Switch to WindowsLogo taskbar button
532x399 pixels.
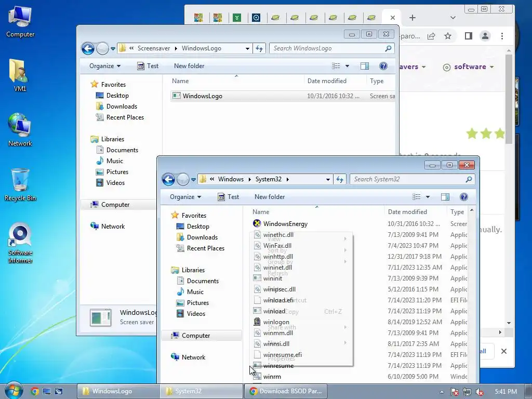pos(118,391)
